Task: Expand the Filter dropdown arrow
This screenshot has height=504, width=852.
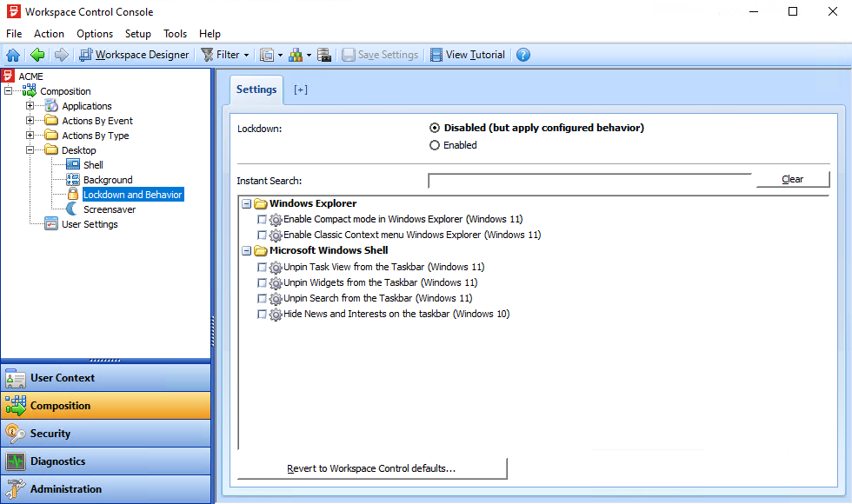Action: click(x=246, y=55)
